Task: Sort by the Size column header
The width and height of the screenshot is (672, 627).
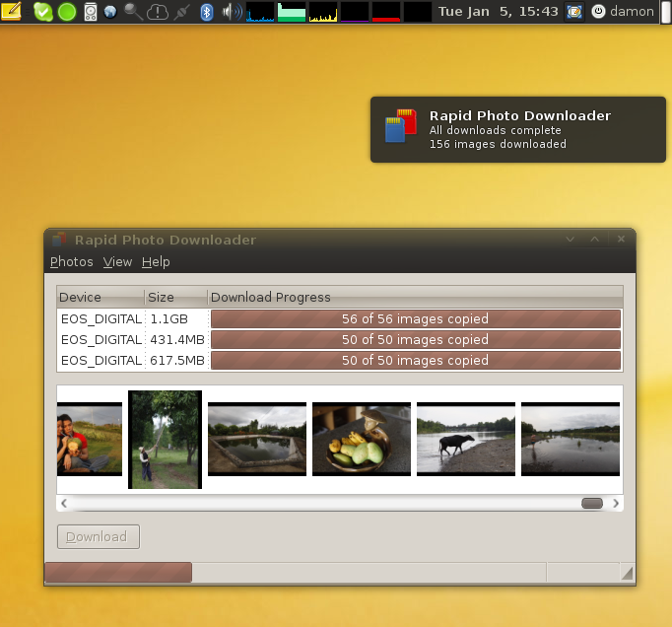Action: click(175, 297)
